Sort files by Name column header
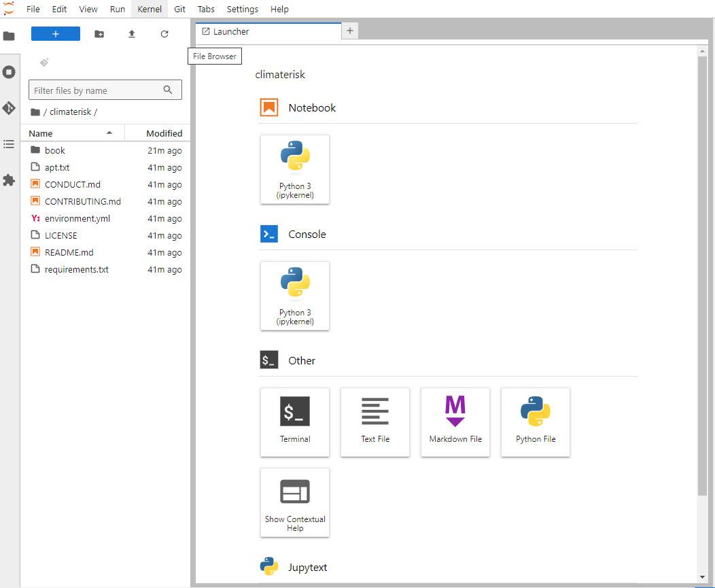 coord(73,133)
